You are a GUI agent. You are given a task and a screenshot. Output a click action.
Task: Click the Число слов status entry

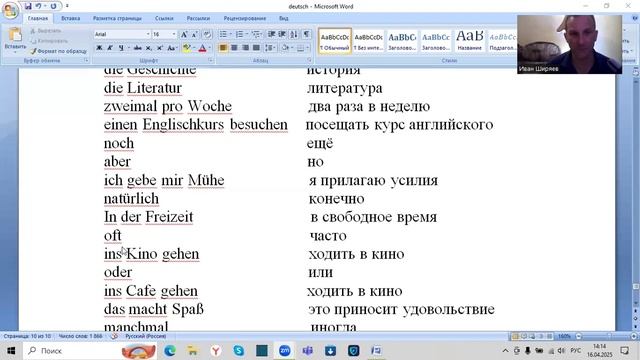click(80, 336)
